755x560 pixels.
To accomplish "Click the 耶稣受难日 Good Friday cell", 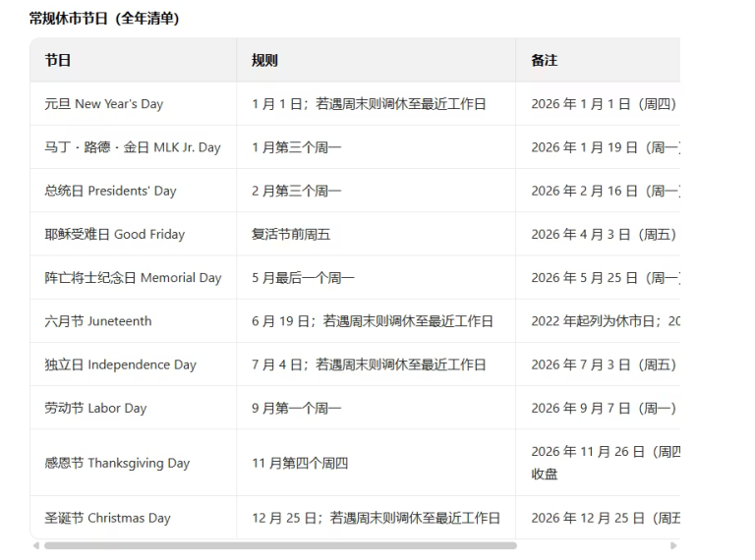I will [x=114, y=234].
